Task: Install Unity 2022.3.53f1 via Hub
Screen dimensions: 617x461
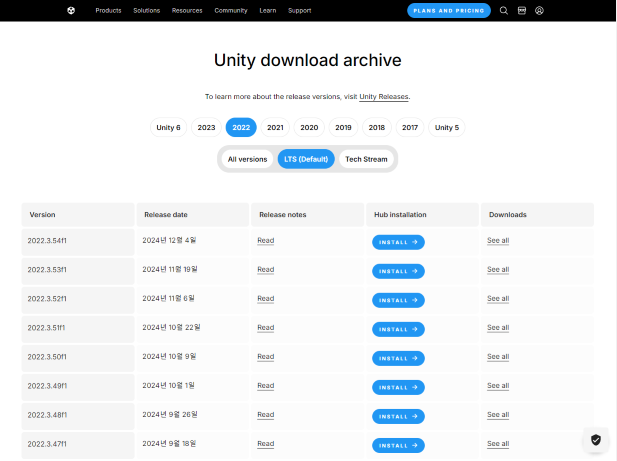Action: coord(398,271)
